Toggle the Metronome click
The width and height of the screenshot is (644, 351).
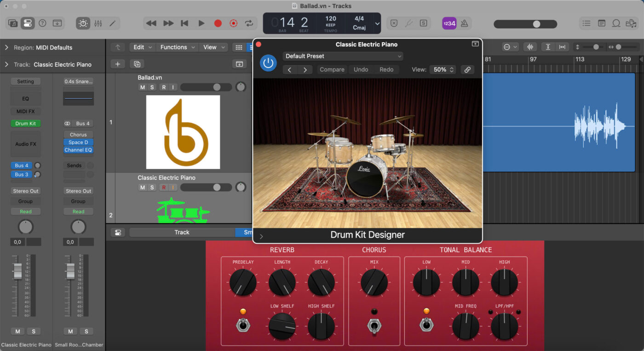[x=464, y=23]
